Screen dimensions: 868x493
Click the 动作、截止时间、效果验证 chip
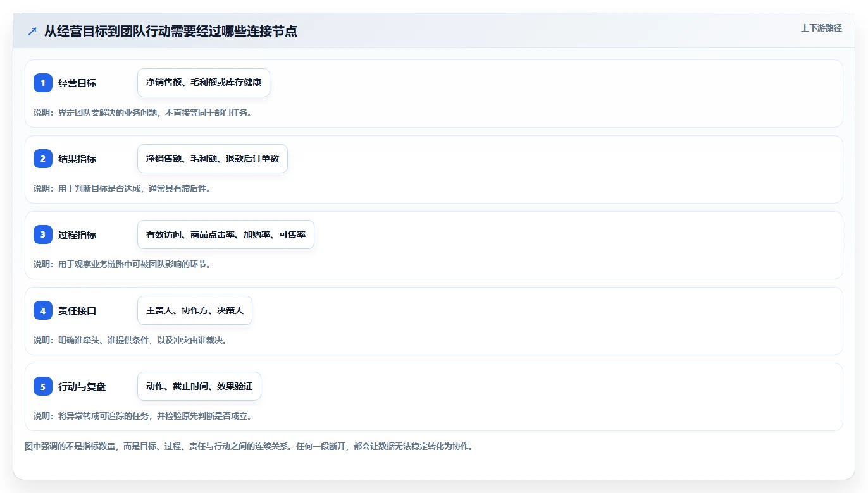199,386
